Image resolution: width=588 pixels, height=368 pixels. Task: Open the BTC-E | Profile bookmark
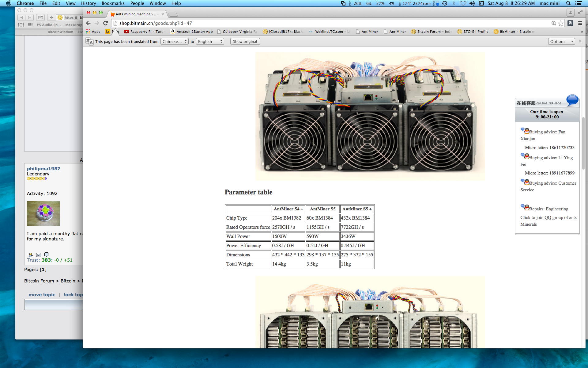(x=473, y=32)
